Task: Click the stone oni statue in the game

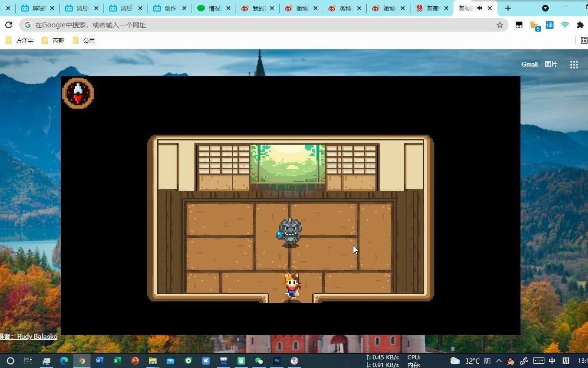Action: point(290,232)
